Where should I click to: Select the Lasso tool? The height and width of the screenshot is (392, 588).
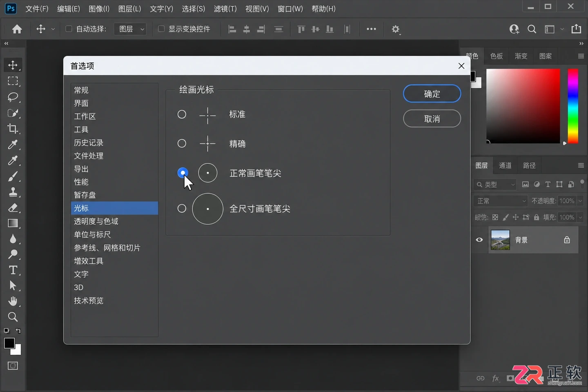pos(13,97)
